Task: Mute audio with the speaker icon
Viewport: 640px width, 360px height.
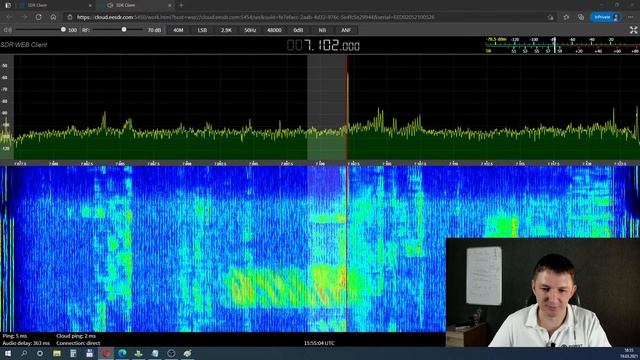Action: click(x=7, y=30)
